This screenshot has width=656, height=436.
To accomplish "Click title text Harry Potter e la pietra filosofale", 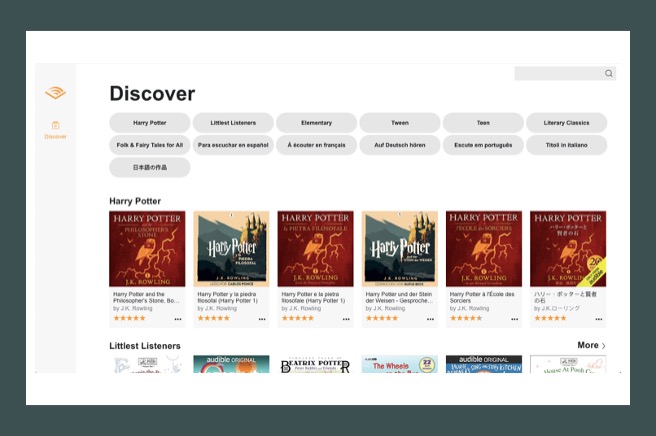I will 313,298.
